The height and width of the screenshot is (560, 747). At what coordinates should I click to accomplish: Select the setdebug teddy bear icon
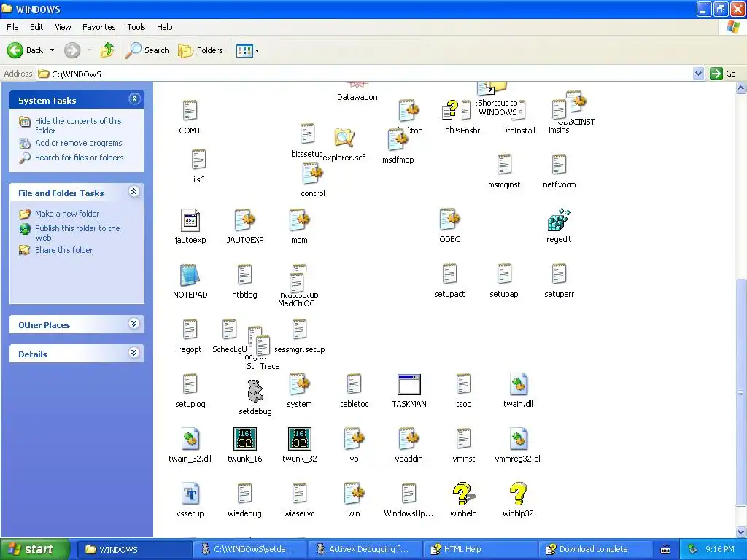point(255,391)
